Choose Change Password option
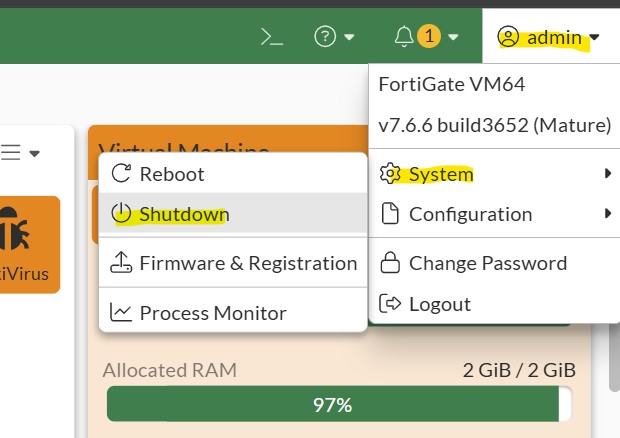This screenshot has height=438, width=620. tap(487, 264)
